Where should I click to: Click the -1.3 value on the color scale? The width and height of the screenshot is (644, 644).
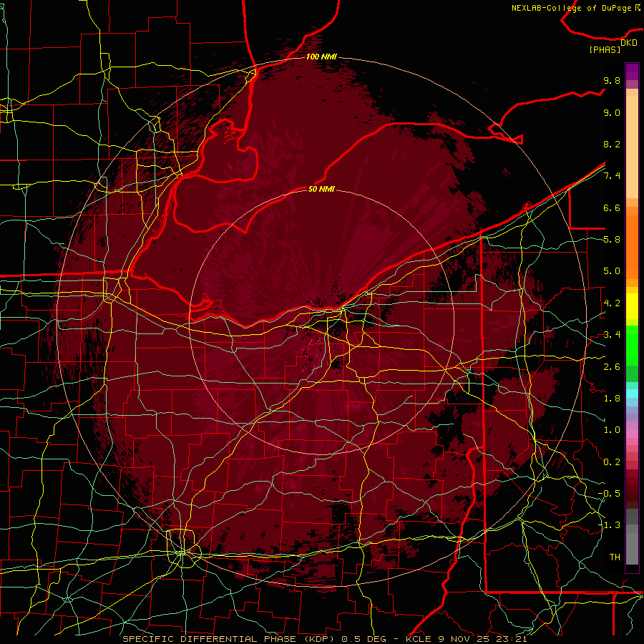coord(609,525)
